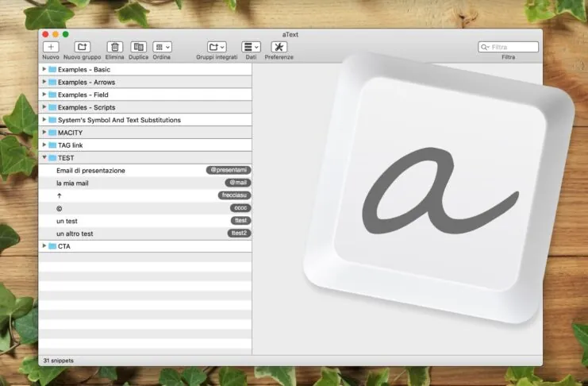Click the ttest abbreviation badge
The height and width of the screenshot is (386, 588).
pyautogui.click(x=240, y=221)
